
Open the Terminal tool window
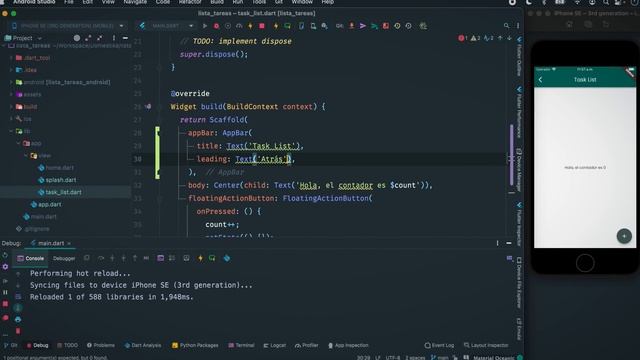[x=241, y=345]
